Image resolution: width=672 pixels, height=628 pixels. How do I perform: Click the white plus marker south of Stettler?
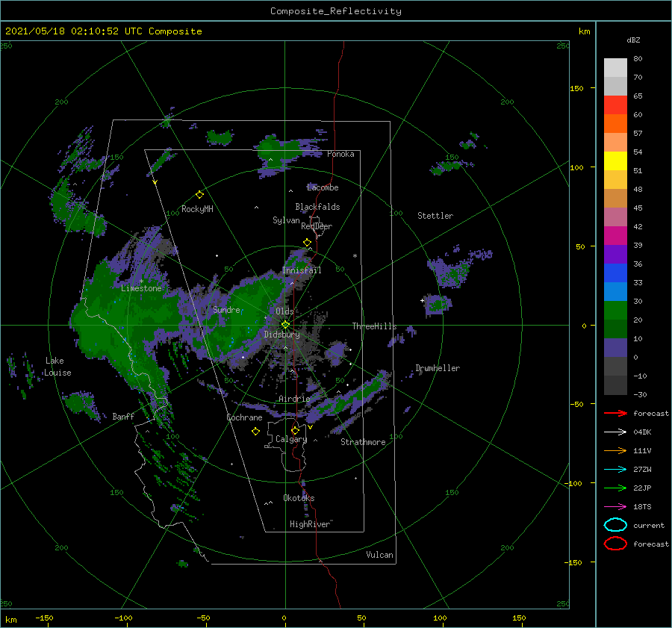[x=422, y=300]
